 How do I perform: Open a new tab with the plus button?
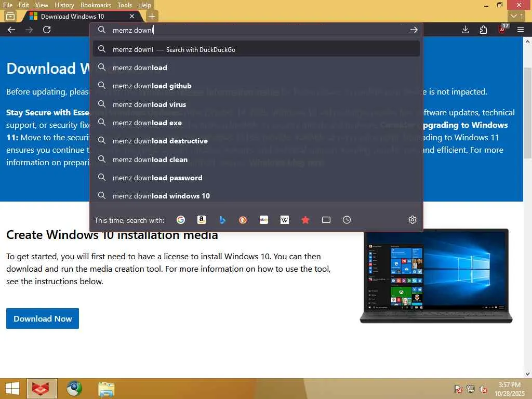click(152, 16)
